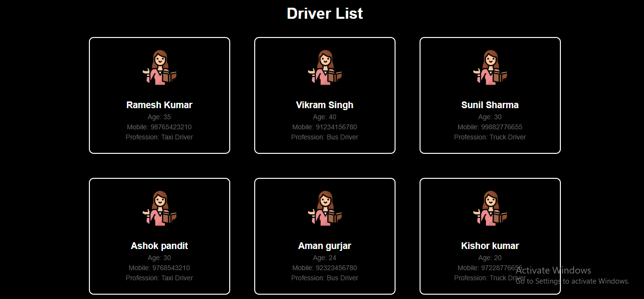This screenshot has height=299, width=644.
Task: Select the Aman gurjar name heading
Action: click(x=325, y=246)
